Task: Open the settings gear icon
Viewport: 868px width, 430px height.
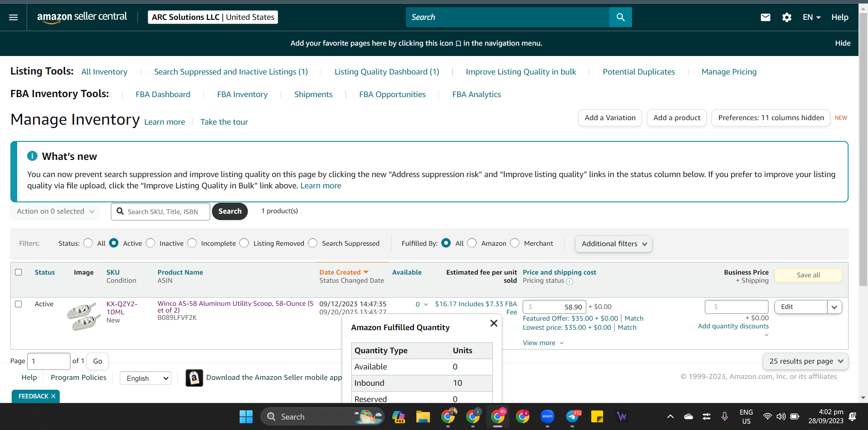Action: pyautogui.click(x=787, y=17)
